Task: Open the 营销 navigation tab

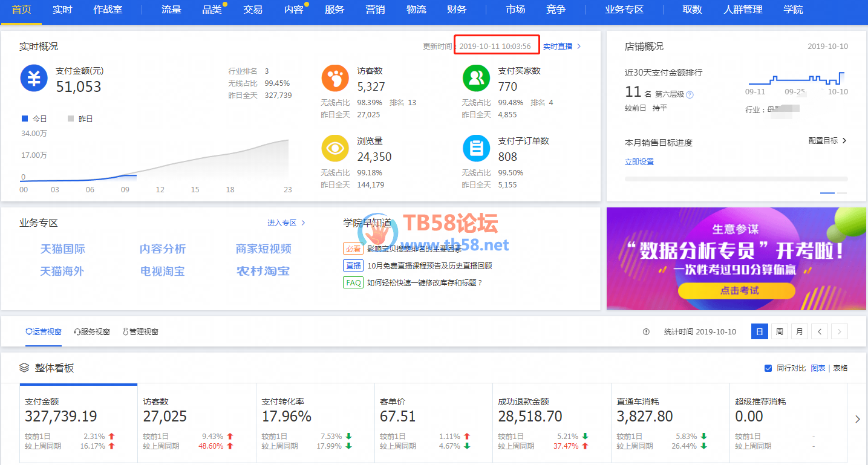Action: 376,10
